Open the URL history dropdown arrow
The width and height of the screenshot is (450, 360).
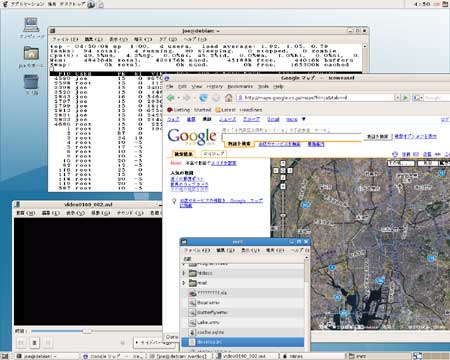(x=397, y=98)
